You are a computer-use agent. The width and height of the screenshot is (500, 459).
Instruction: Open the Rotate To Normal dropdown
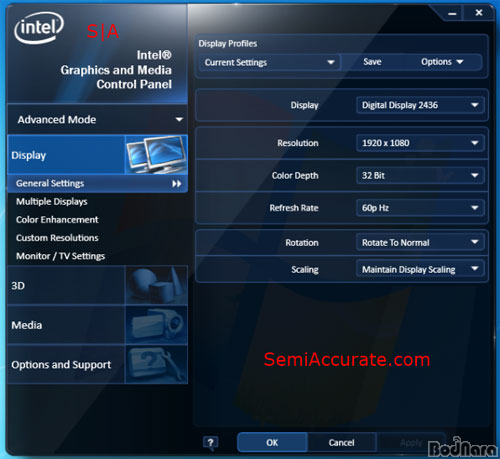pos(420,242)
